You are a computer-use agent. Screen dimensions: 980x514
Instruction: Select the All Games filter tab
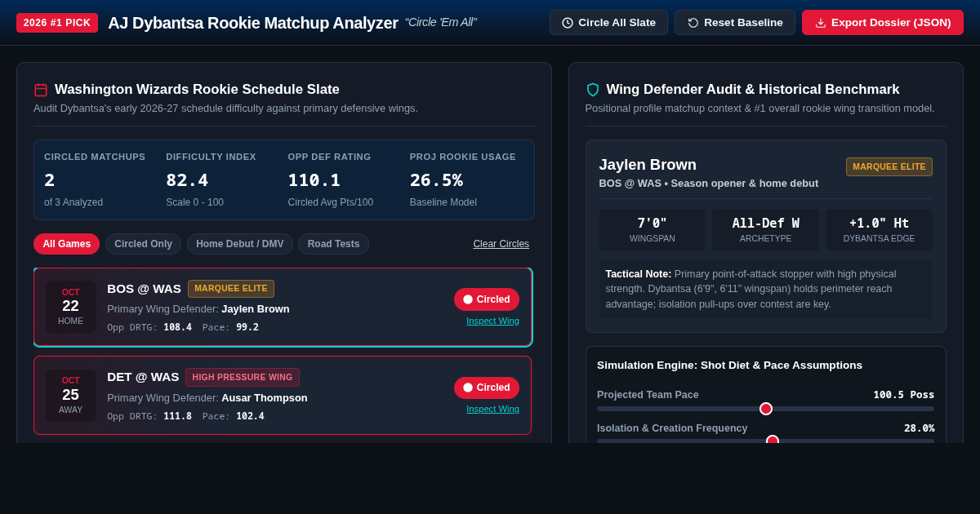[66, 244]
